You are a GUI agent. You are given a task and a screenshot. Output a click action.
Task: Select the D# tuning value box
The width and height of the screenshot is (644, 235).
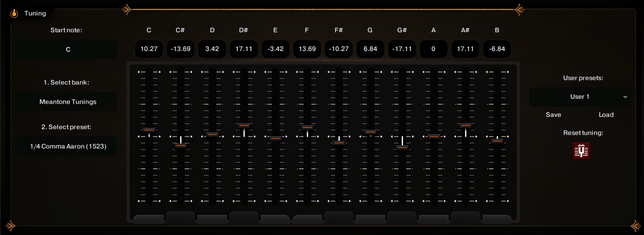tap(244, 49)
